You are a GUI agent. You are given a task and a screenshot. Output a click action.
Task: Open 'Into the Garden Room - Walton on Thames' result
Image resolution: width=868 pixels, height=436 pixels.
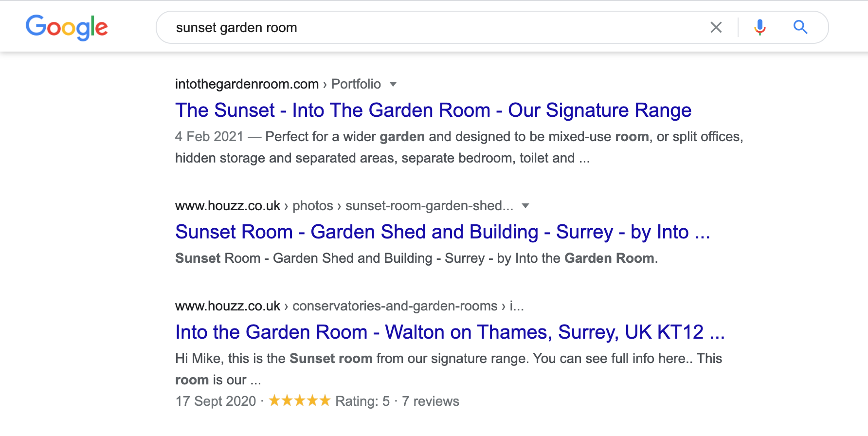(450, 332)
